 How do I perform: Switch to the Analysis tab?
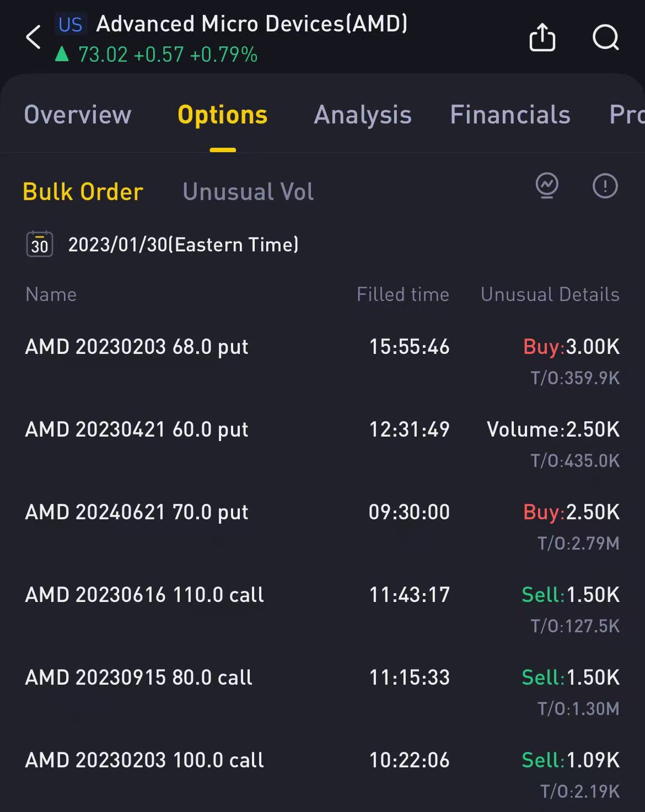pos(363,115)
